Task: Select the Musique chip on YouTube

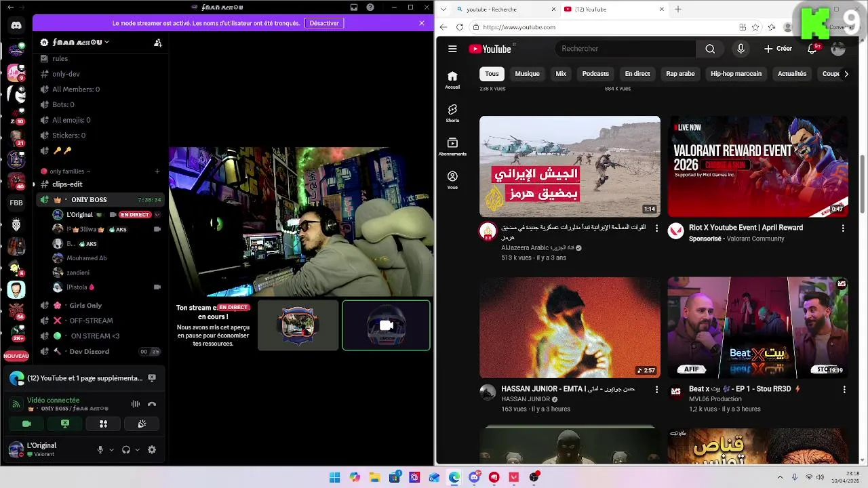Action: tap(527, 74)
